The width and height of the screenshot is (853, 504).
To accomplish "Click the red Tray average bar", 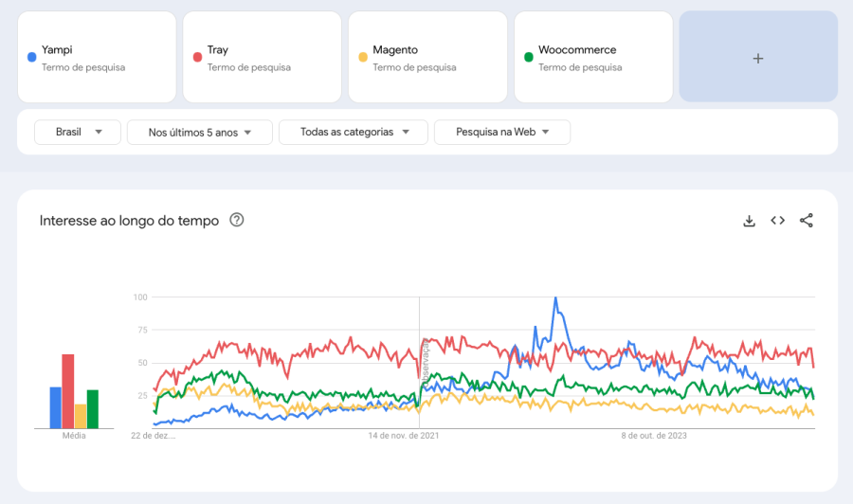I will tap(68, 391).
